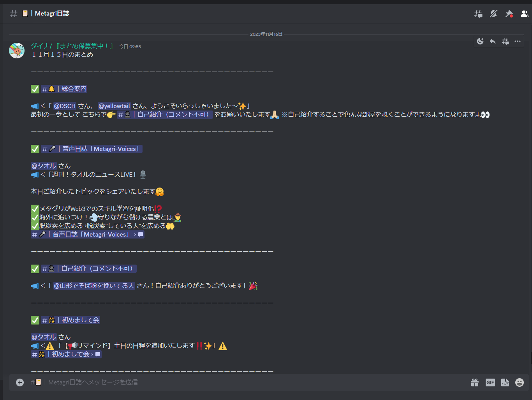Click the @yellowtail user mention
This screenshot has height=400, width=532.
coord(114,106)
